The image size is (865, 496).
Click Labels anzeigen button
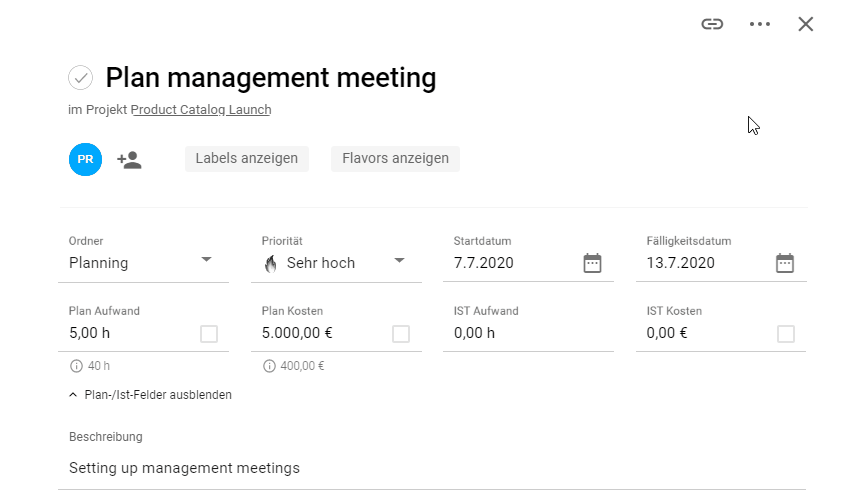pyautogui.click(x=247, y=158)
